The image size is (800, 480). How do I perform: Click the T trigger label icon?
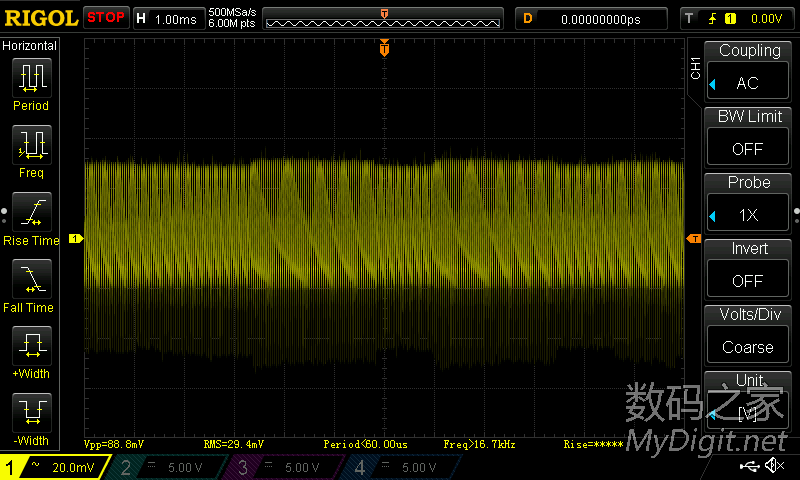click(689, 19)
